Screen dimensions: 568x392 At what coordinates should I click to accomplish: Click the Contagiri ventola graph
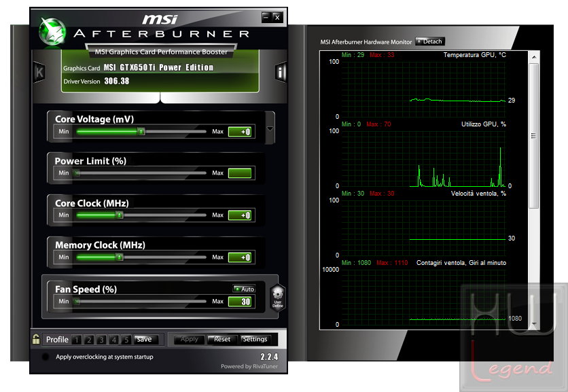(x=423, y=297)
